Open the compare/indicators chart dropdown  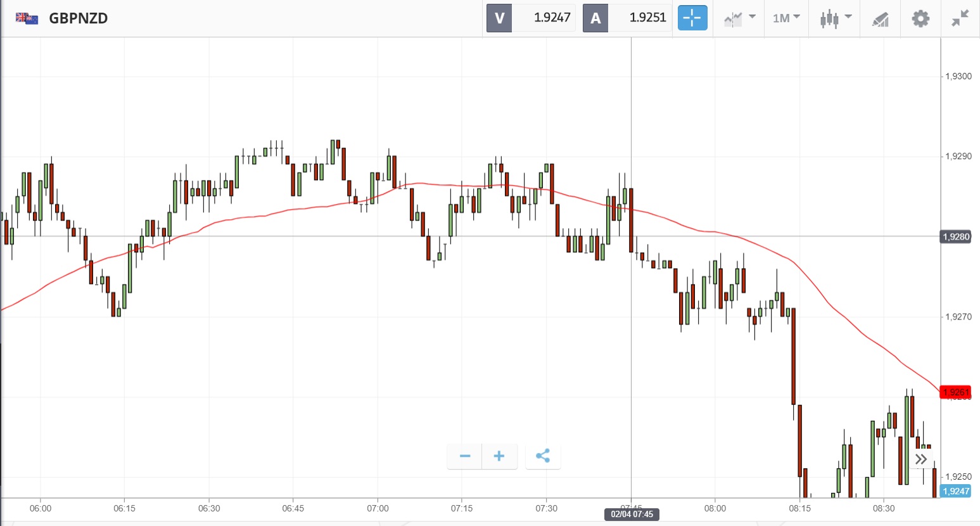point(739,18)
